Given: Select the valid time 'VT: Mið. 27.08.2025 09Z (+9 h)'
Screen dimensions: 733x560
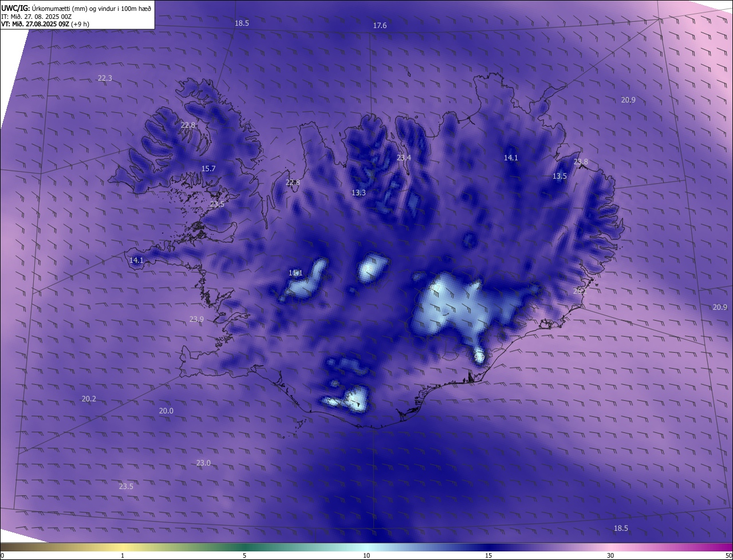Looking at the screenshot, I should click(x=45, y=24).
